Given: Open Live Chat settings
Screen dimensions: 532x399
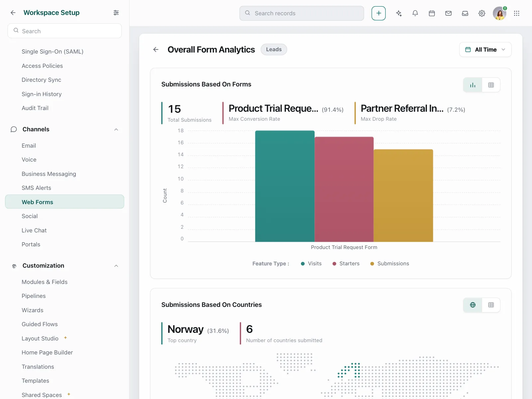Looking at the screenshot, I should [34, 230].
